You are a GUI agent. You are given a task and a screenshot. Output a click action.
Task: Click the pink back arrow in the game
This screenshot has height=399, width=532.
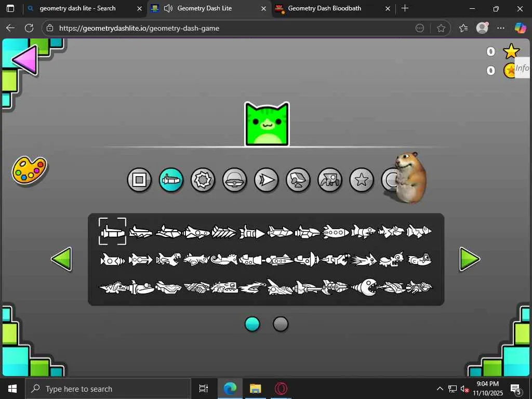26,60
